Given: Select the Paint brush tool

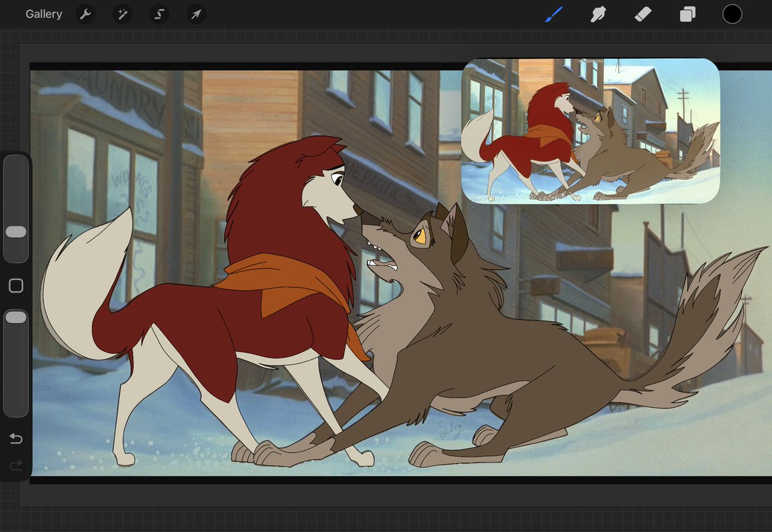Looking at the screenshot, I should click(x=554, y=14).
